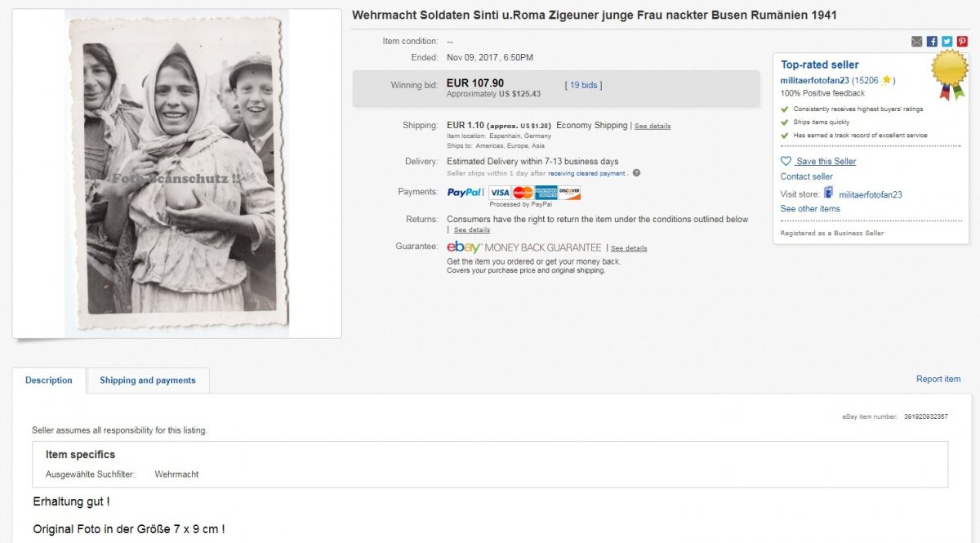
Task: Select the Description tab
Action: 49,381
